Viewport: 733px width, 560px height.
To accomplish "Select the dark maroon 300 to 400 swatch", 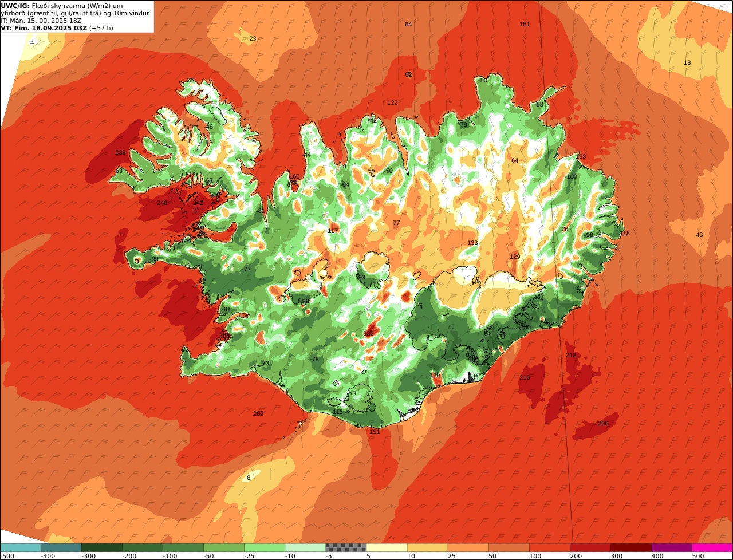I will coord(630,547).
